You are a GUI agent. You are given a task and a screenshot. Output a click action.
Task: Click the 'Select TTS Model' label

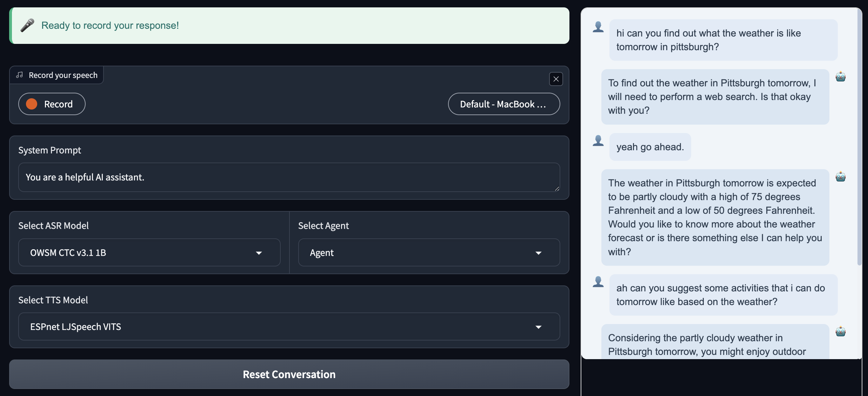pos(53,300)
